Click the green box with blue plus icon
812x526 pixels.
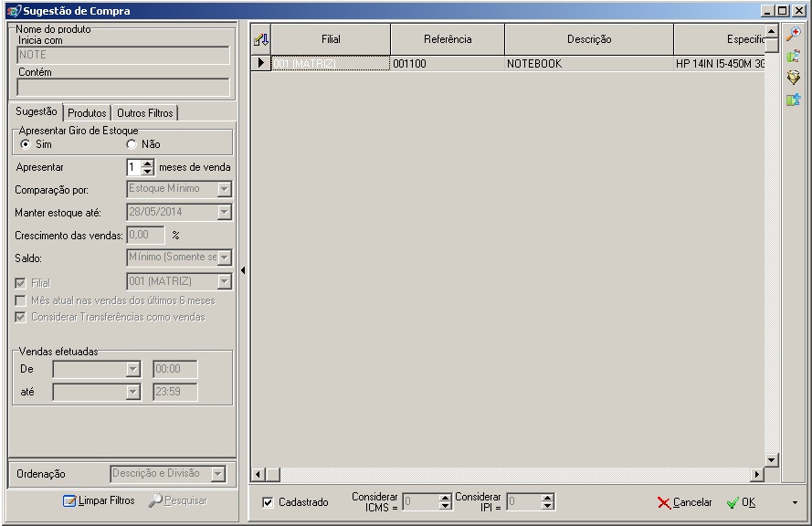click(794, 100)
